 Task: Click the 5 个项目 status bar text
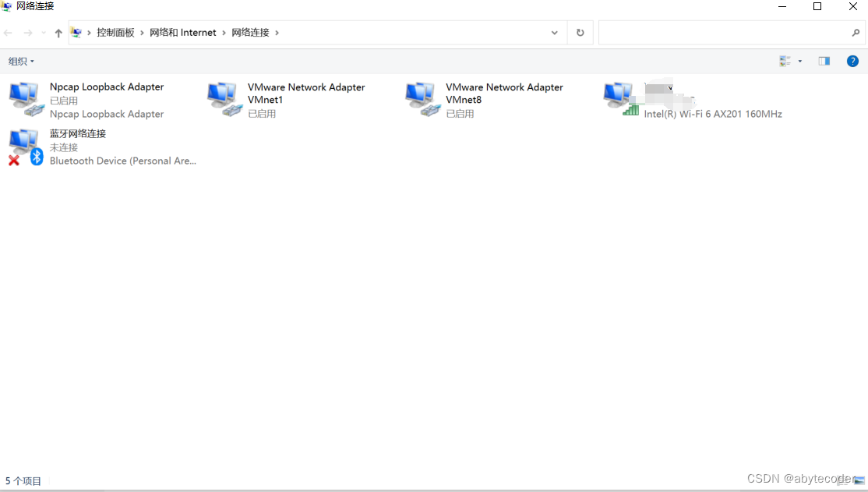[23, 480]
